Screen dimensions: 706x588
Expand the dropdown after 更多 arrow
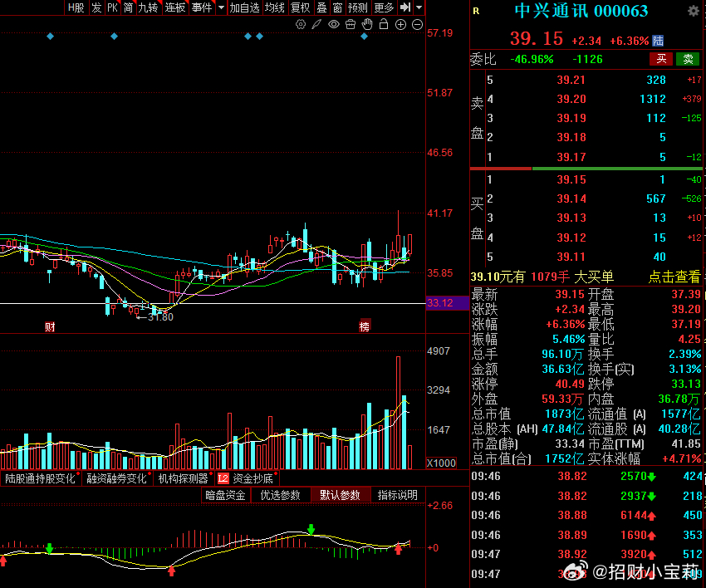click(419, 7)
